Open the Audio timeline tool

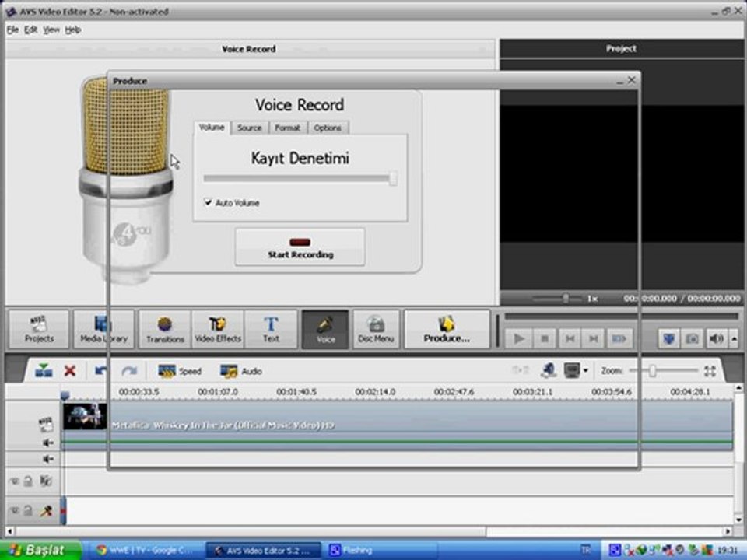click(241, 371)
